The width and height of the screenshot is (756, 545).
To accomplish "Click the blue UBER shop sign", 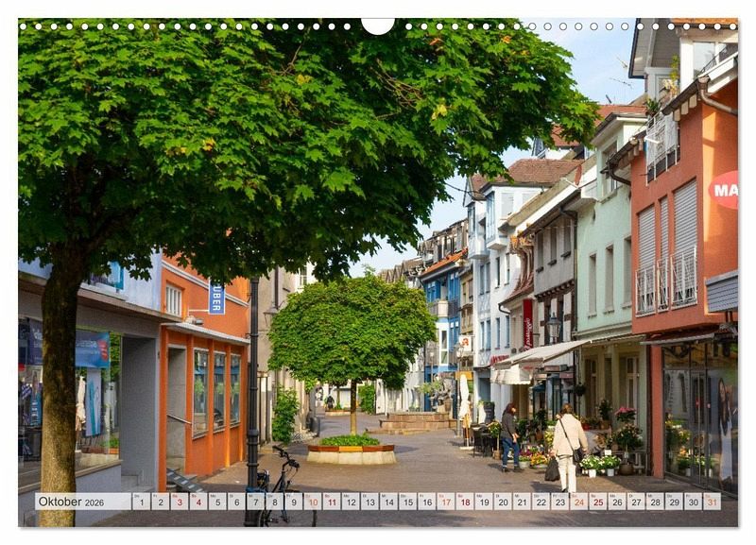I will click(x=216, y=297).
